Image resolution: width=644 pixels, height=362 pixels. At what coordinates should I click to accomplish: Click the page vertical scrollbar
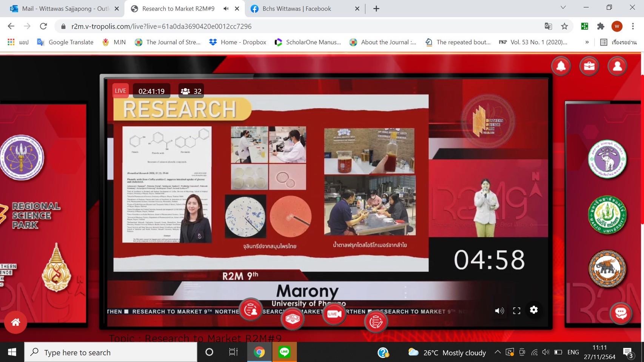coord(642,151)
